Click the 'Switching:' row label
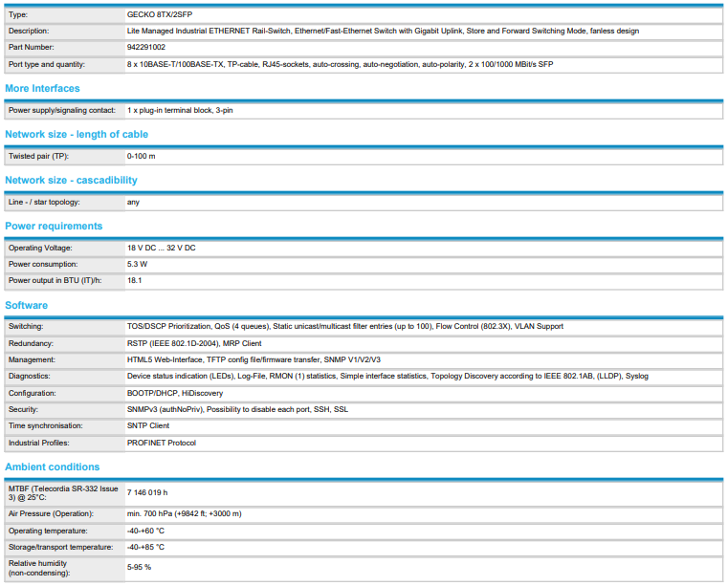Screen dimensions: 728x586 [26, 327]
